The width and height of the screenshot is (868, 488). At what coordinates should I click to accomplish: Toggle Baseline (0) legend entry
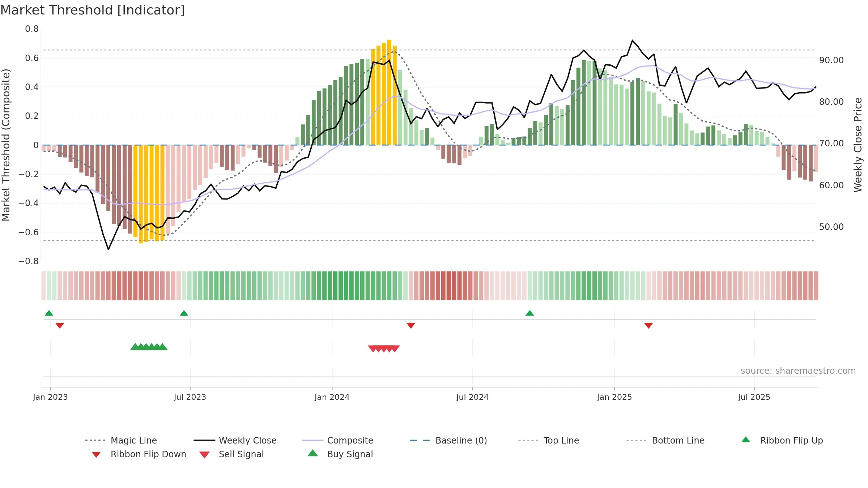[x=448, y=440]
